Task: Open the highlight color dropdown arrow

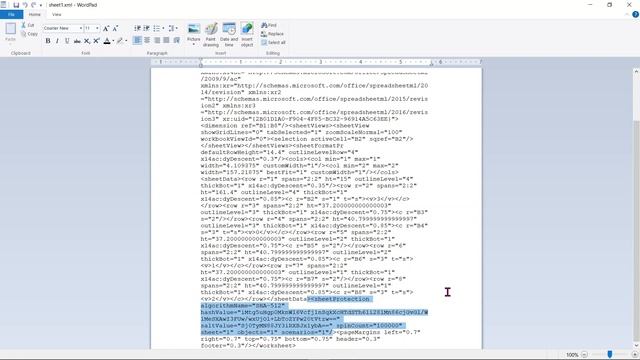Action: tap(126, 41)
